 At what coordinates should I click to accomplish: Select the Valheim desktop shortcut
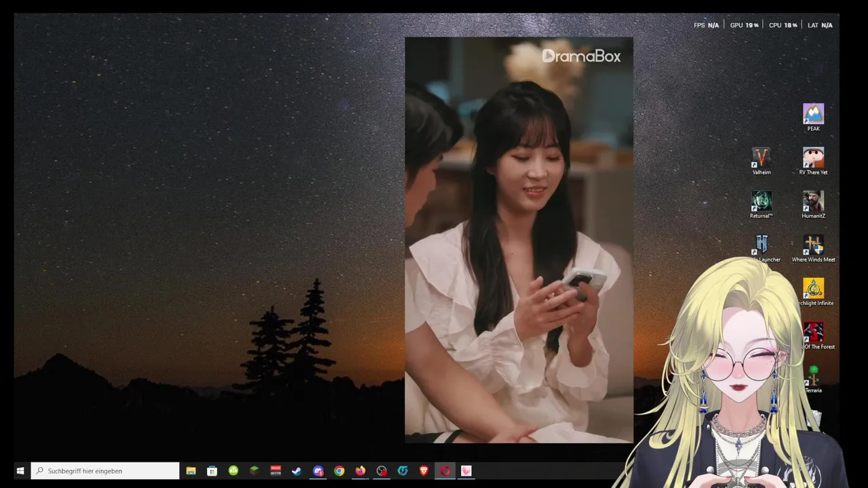762,161
